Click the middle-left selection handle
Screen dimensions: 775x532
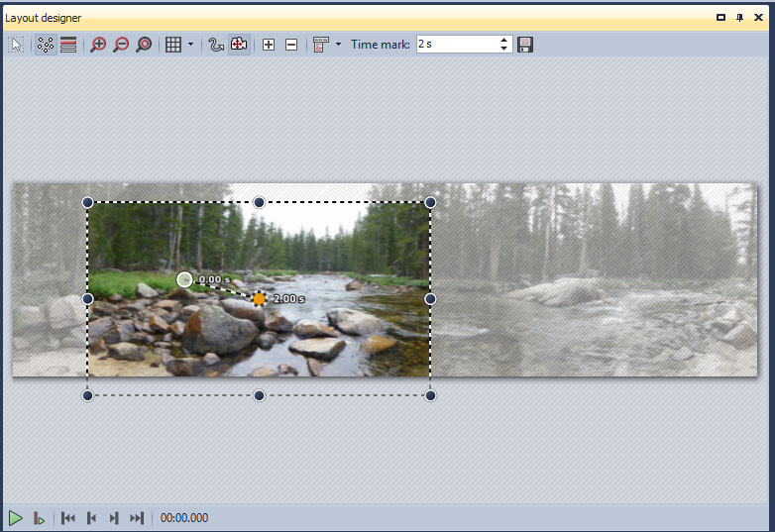click(87, 299)
